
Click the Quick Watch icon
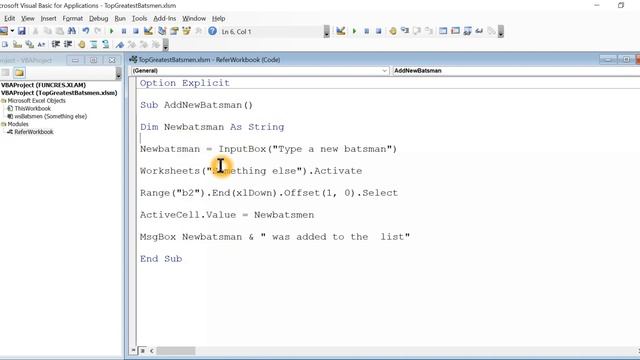point(480,31)
